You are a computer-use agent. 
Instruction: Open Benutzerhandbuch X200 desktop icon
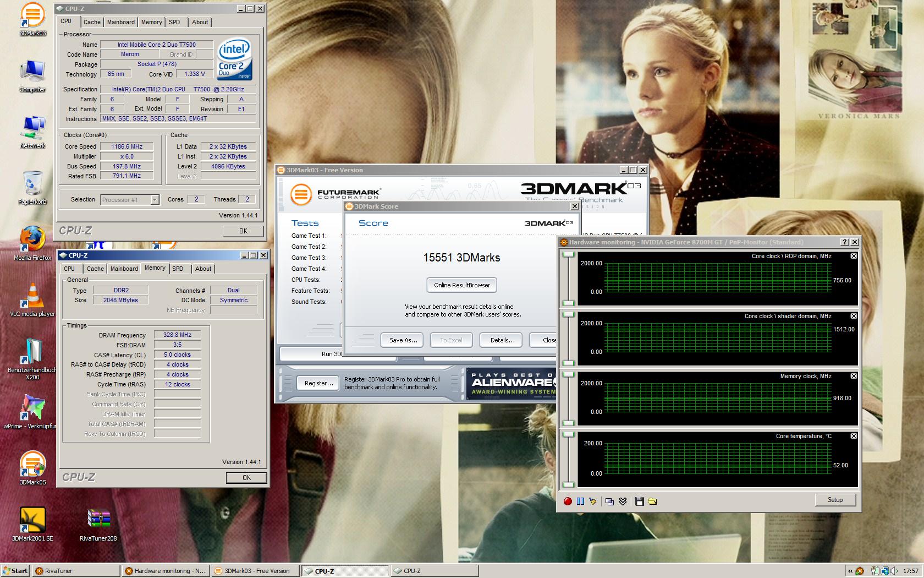[32, 359]
